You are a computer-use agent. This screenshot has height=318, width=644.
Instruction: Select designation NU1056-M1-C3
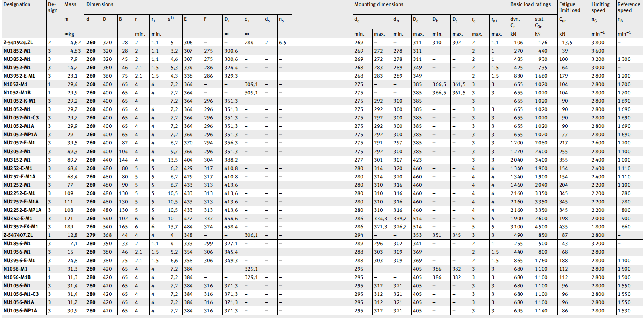(21, 294)
